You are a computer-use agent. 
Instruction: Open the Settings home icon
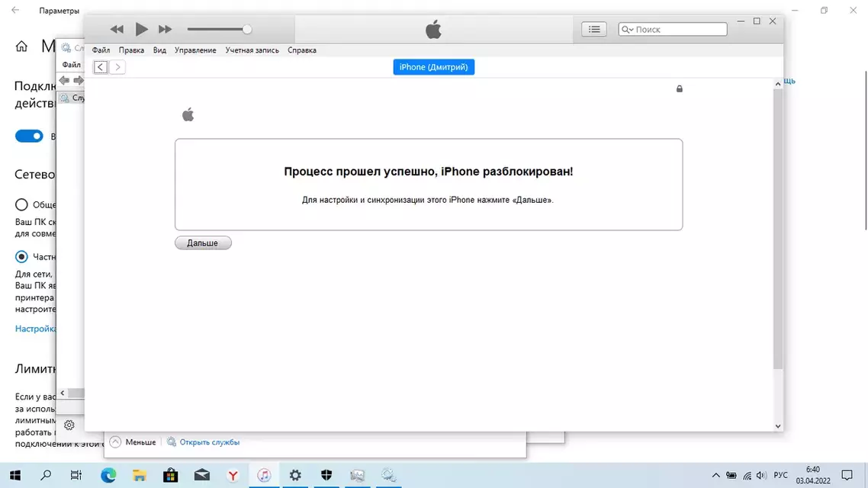21,47
